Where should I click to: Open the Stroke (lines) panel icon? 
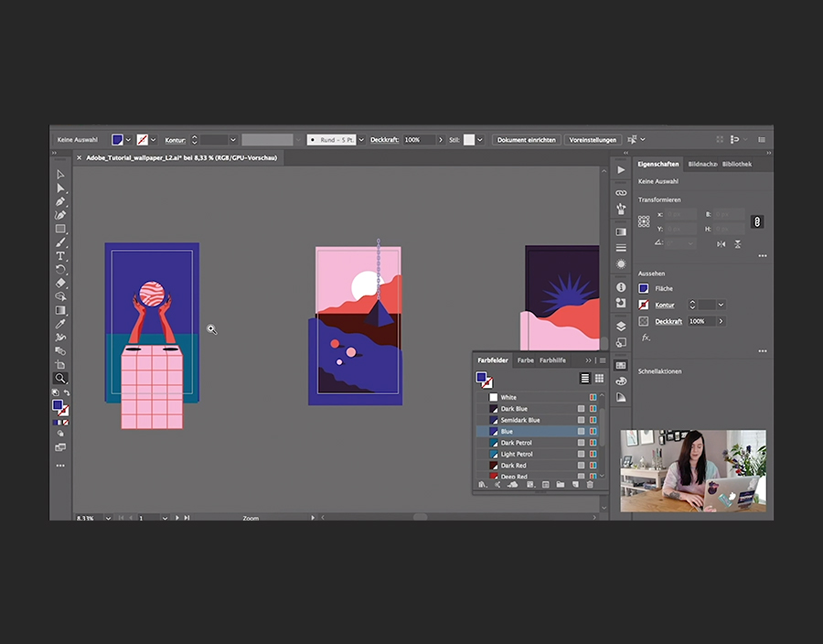click(621, 248)
